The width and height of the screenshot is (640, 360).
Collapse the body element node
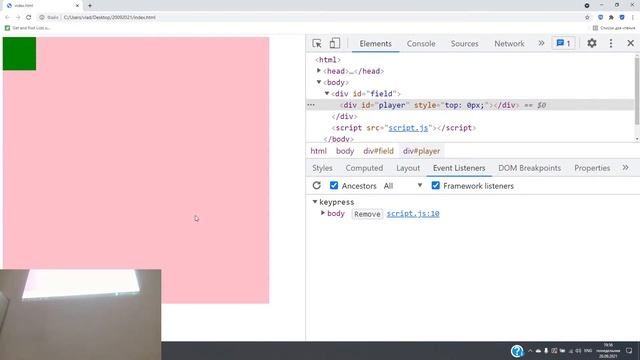coord(319,82)
